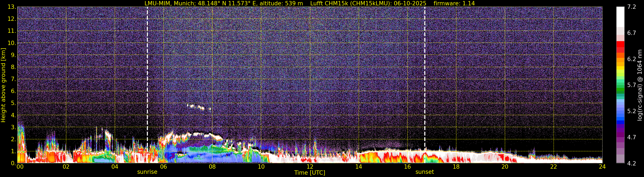Select the 'sunset' label below the time axis

click(x=425, y=172)
